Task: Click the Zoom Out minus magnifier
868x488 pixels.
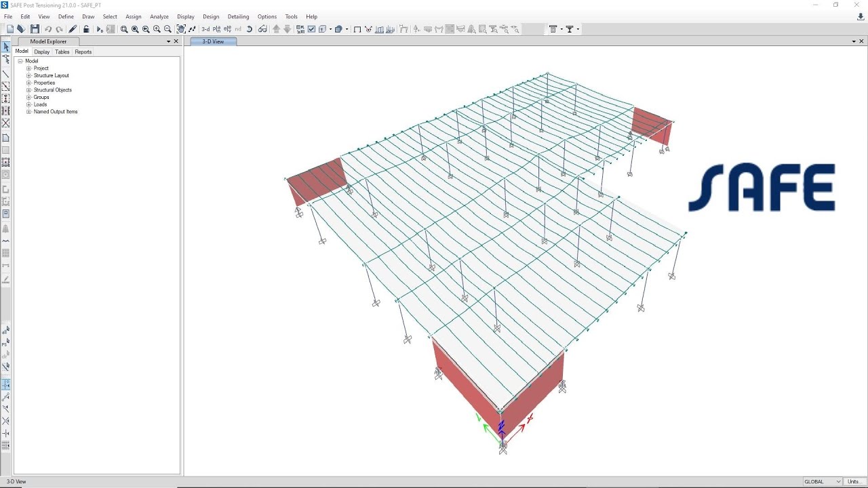Action: pos(167,29)
